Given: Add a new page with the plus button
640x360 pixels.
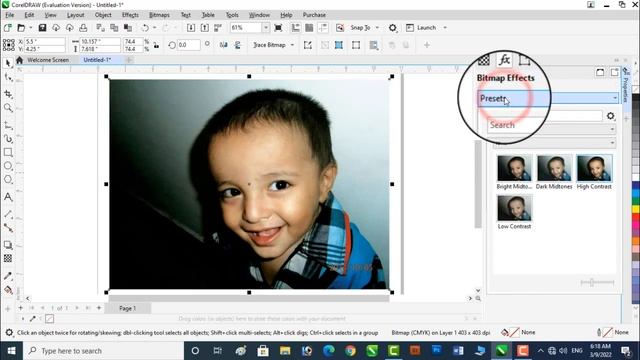Looking at the screenshot, I should 99,308.
